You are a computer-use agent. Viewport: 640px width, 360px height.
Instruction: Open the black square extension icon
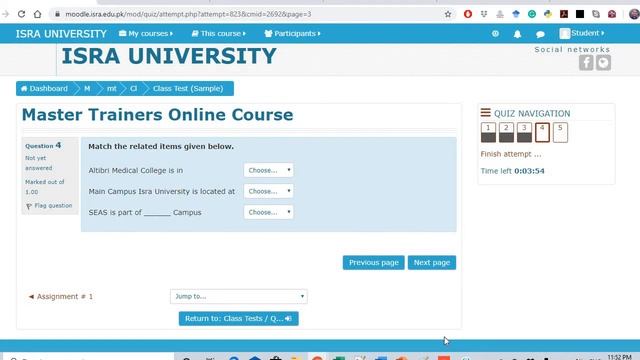580,14
